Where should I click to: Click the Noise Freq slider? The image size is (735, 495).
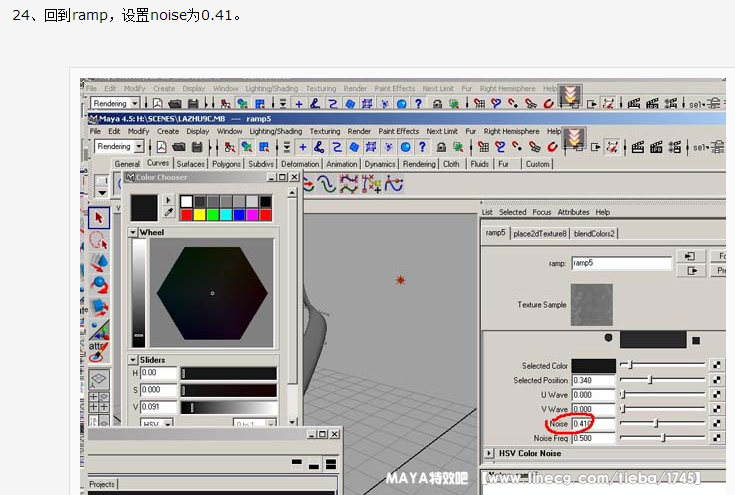click(663, 438)
